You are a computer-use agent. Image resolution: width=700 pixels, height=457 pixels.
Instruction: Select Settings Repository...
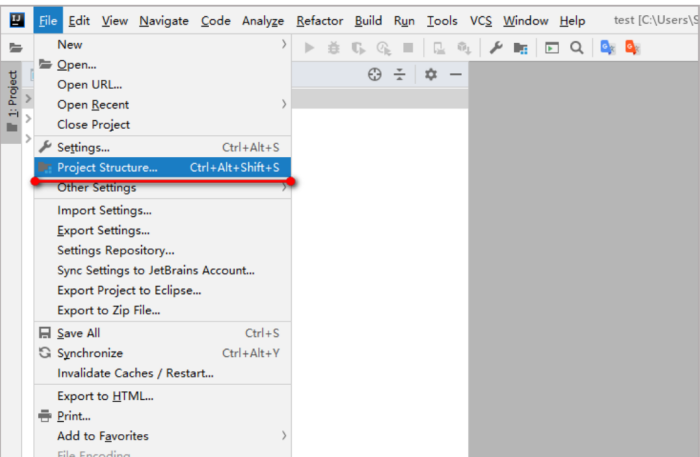click(x=162, y=250)
